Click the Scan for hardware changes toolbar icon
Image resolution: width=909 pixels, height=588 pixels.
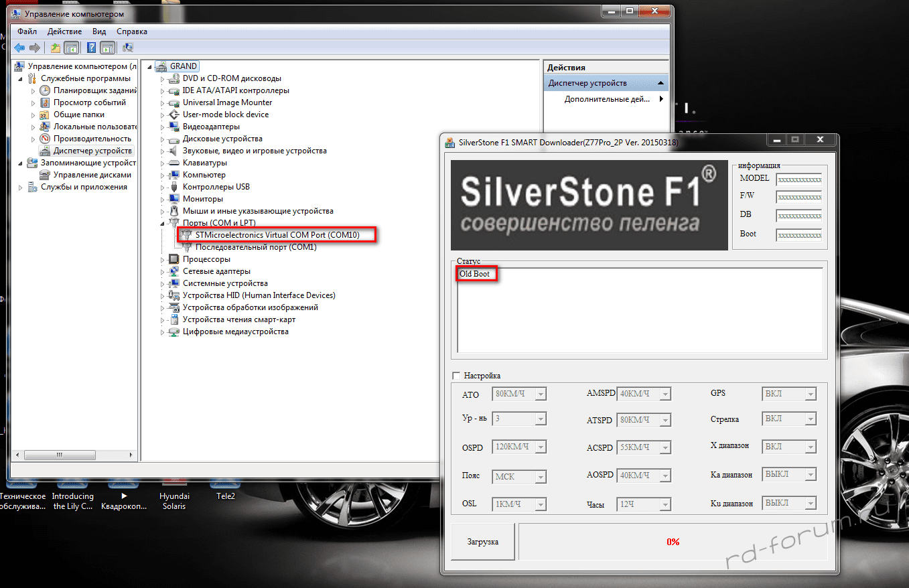pos(128,48)
